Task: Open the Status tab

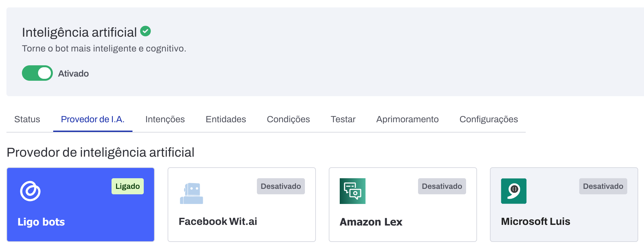Action: [27, 119]
